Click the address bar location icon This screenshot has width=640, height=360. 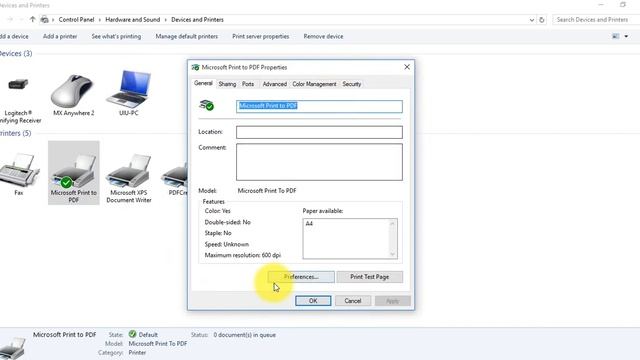click(44, 19)
